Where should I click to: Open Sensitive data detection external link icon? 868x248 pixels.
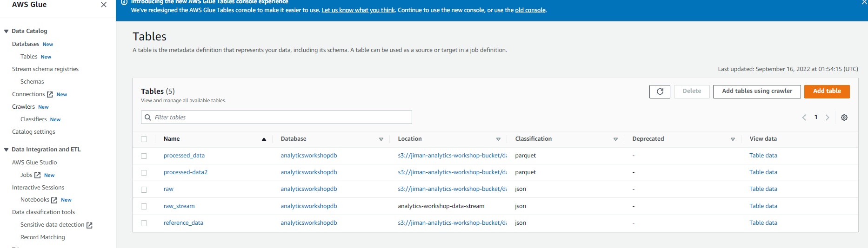pyautogui.click(x=89, y=225)
